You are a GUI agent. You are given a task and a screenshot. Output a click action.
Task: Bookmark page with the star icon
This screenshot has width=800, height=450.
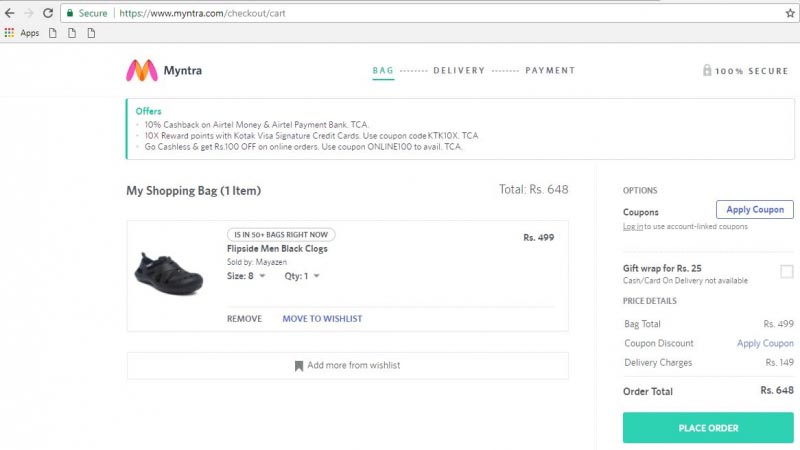coord(790,13)
